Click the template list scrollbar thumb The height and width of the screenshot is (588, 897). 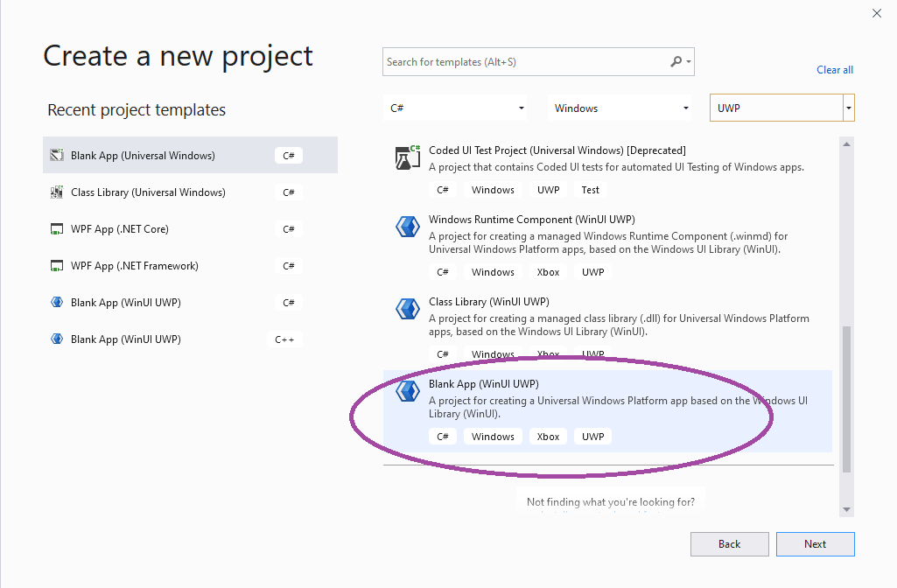846,399
